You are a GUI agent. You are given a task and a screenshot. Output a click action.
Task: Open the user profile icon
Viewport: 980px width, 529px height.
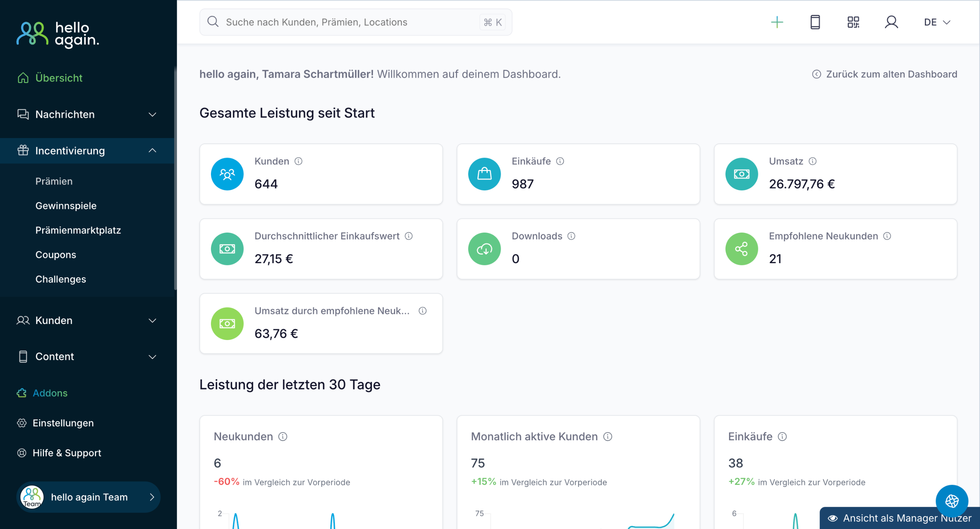point(891,22)
